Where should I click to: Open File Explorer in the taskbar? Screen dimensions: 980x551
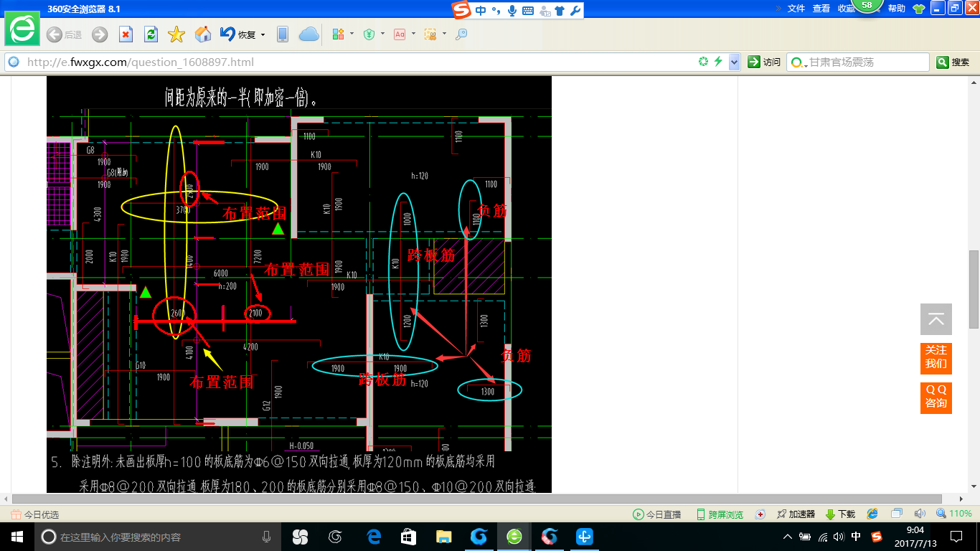pyautogui.click(x=444, y=537)
